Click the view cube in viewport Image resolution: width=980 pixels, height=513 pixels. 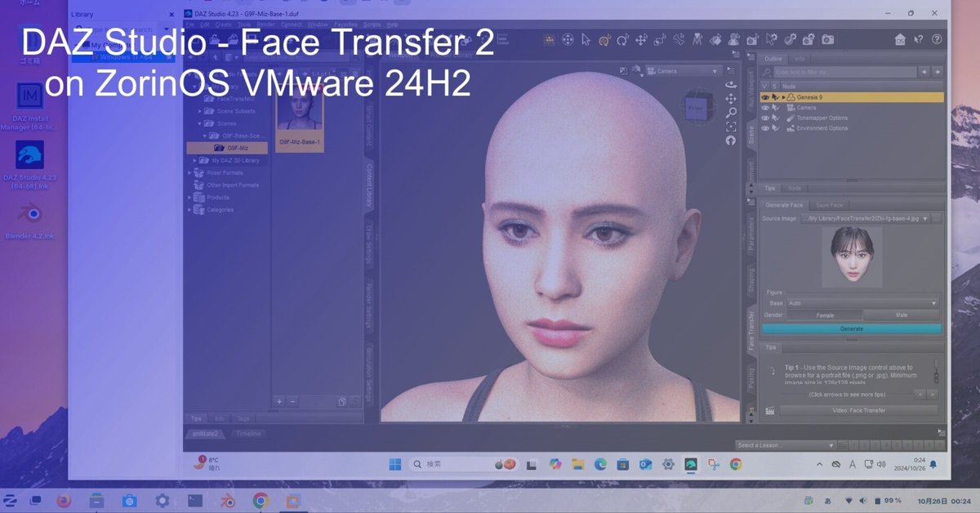click(698, 107)
